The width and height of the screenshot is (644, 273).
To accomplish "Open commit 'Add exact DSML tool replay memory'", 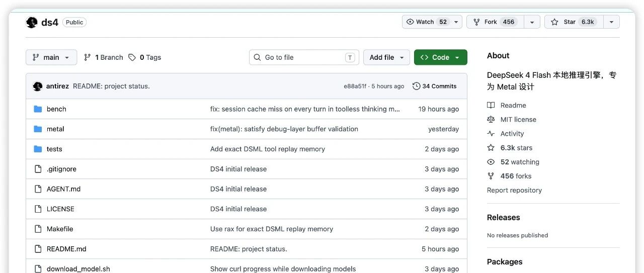I will [x=268, y=149].
